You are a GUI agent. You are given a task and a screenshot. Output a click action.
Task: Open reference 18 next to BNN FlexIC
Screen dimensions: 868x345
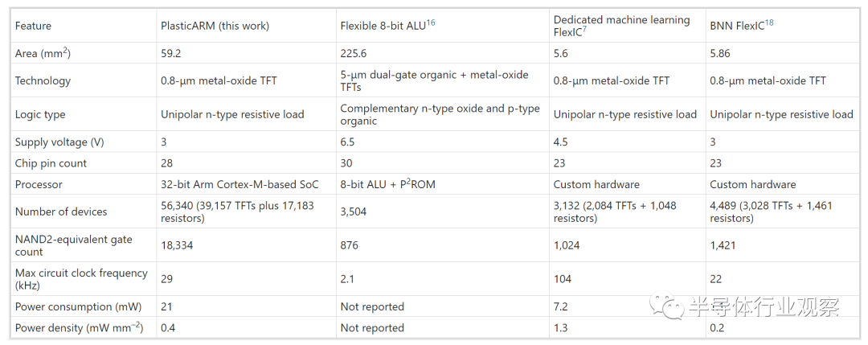(771, 23)
